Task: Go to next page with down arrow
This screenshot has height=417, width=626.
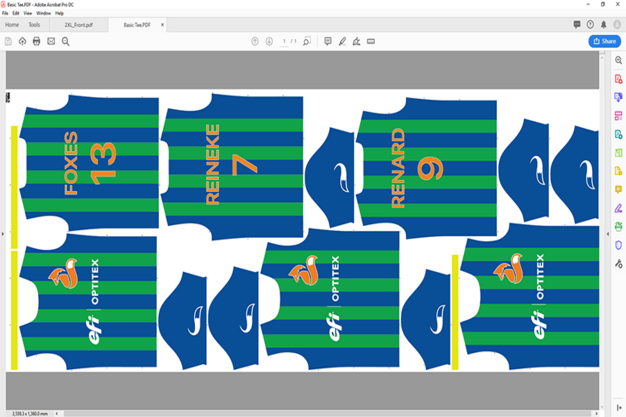Action: point(269,41)
